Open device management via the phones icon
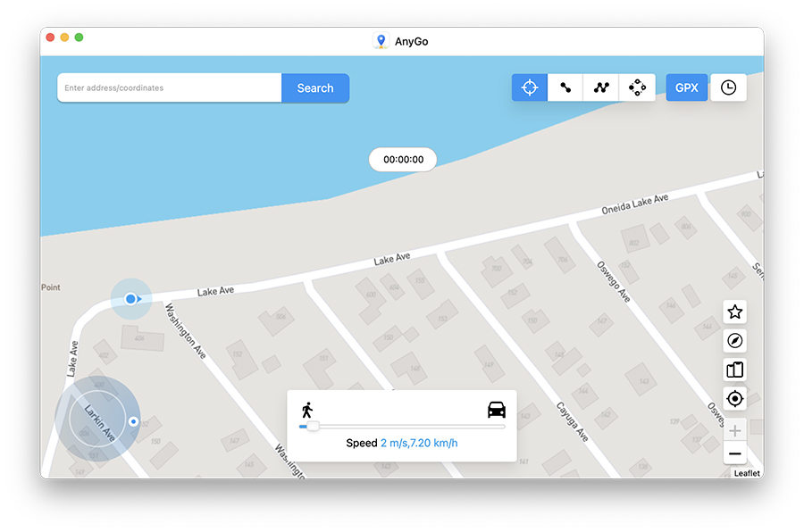The height and width of the screenshot is (532, 804). 734,370
